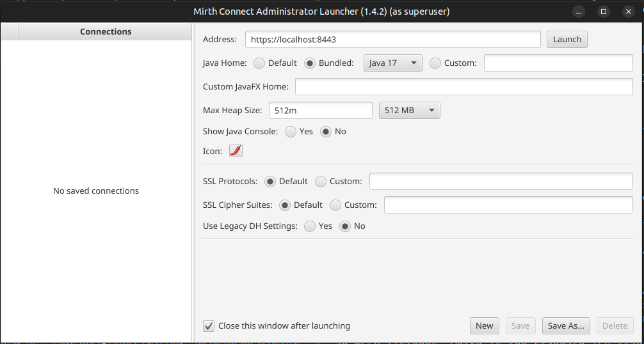
Task: Launch the Mirth Connect Administrator
Action: [567, 40]
